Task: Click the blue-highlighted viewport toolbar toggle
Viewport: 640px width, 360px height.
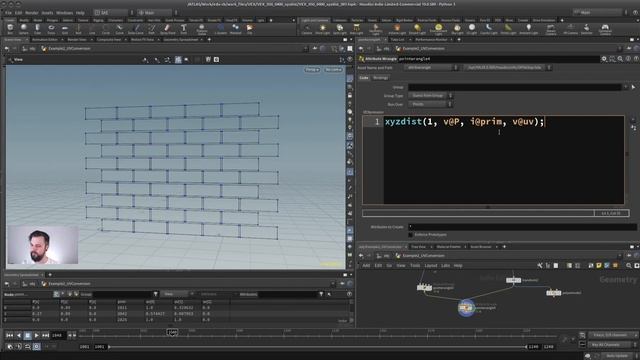Action: [178, 60]
